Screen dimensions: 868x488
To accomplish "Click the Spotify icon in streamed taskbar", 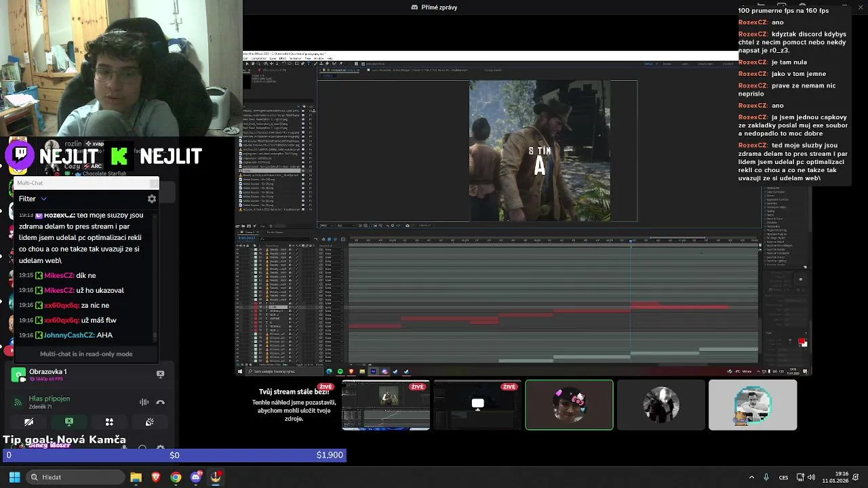I will 340,371.
